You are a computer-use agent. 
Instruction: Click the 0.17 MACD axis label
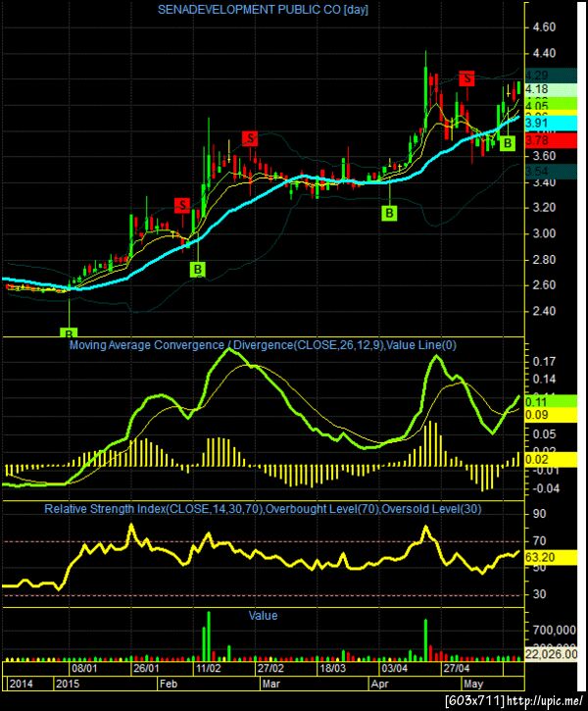(544, 362)
